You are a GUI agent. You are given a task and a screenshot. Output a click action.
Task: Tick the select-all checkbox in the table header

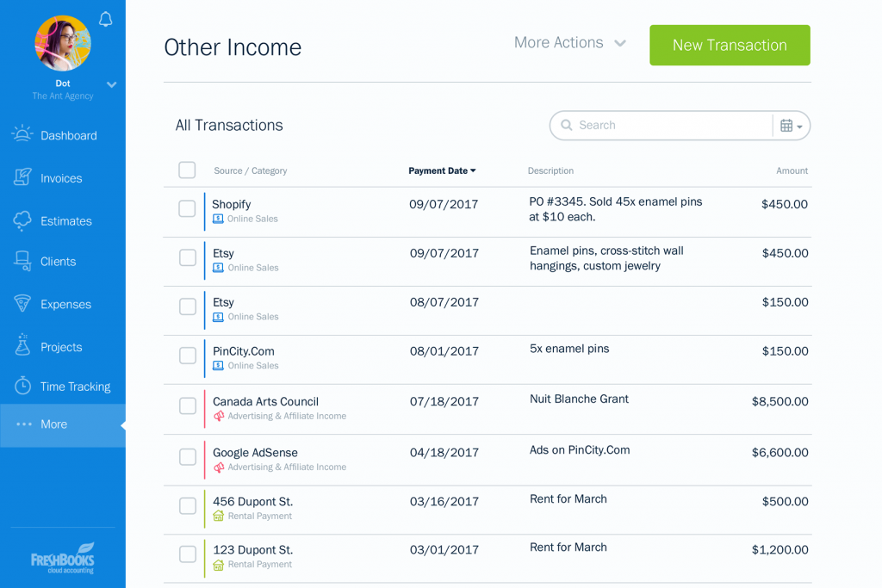[x=187, y=170]
